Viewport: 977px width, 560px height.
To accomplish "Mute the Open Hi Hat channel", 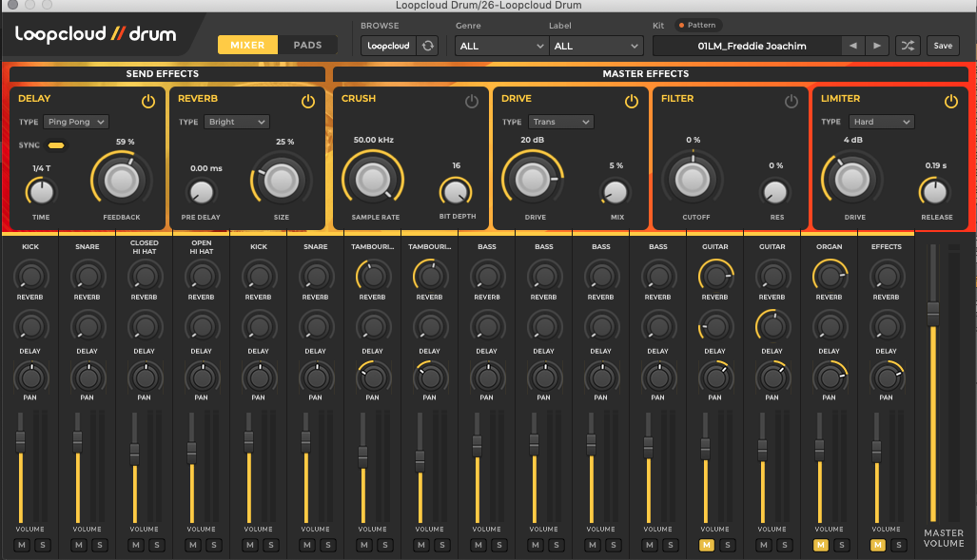I will [x=193, y=545].
